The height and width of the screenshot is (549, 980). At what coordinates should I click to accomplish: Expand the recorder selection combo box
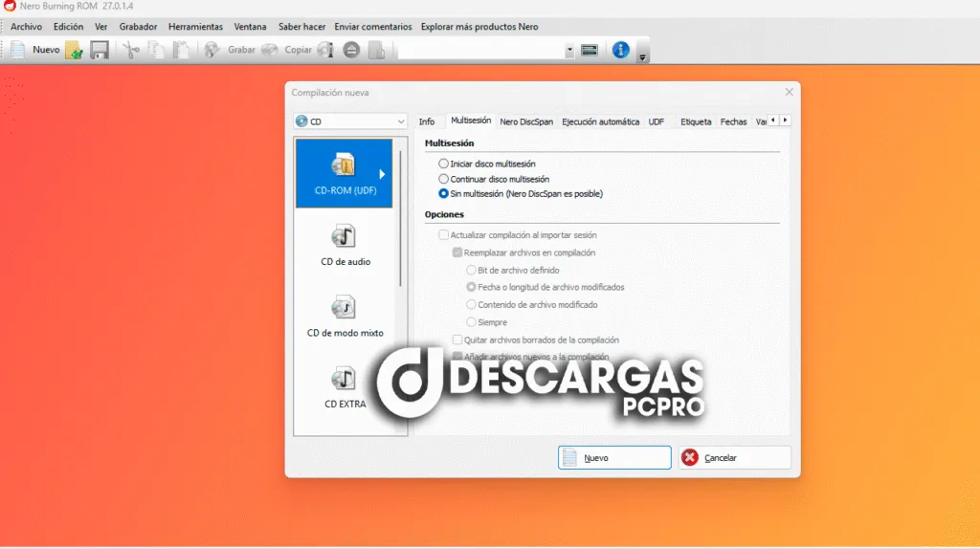click(x=569, y=50)
